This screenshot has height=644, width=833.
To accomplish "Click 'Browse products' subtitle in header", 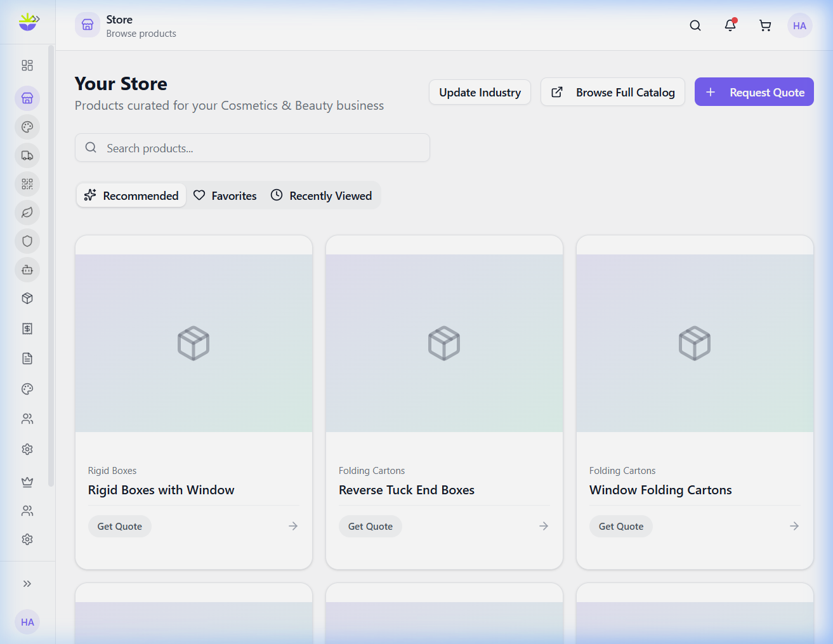I will pos(141,34).
